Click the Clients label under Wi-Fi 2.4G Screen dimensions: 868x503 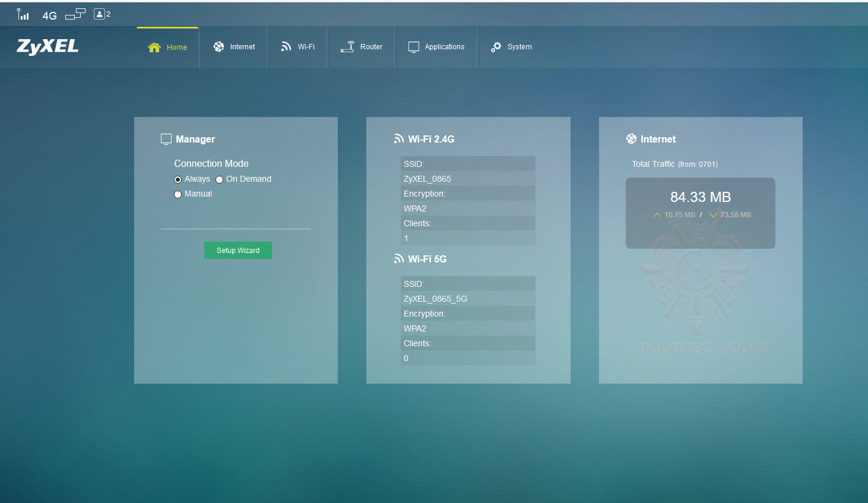[417, 223]
